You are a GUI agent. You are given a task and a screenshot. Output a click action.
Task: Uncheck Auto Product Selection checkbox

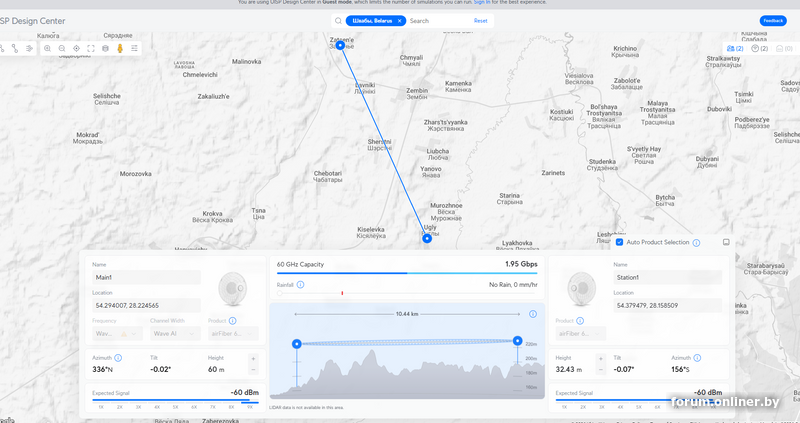coord(619,242)
